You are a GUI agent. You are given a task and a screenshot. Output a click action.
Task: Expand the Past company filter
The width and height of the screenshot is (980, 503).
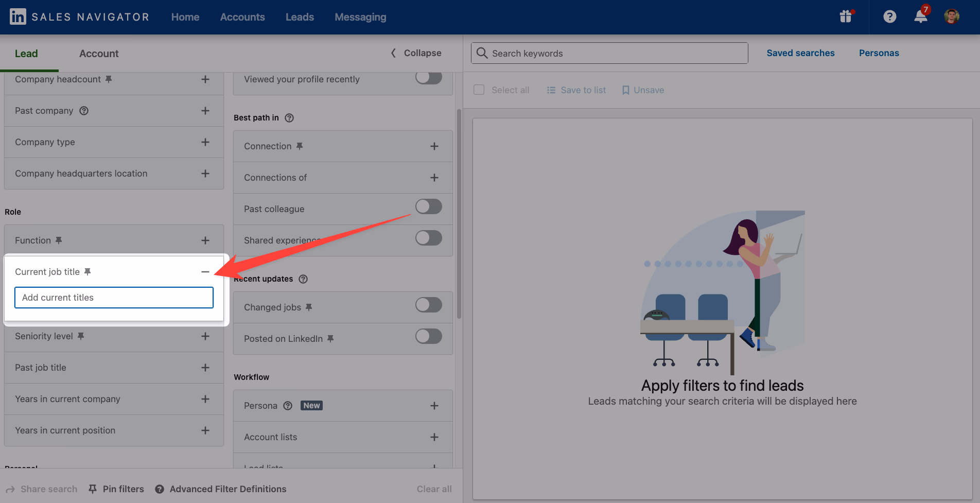pos(205,111)
